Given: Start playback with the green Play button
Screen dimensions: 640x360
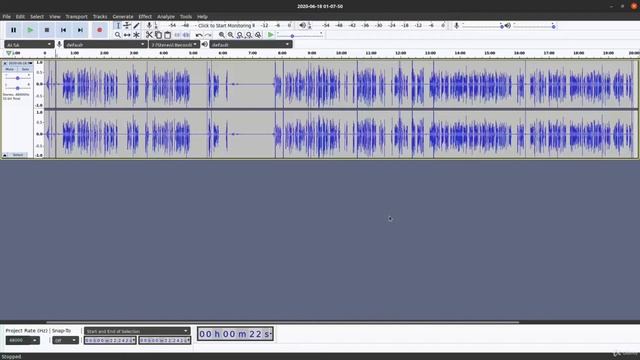Looking at the screenshot, I should (30, 30).
